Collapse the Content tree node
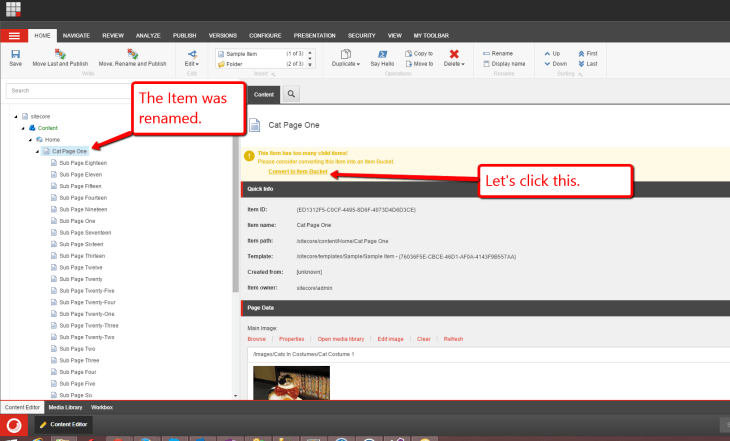 (23, 128)
